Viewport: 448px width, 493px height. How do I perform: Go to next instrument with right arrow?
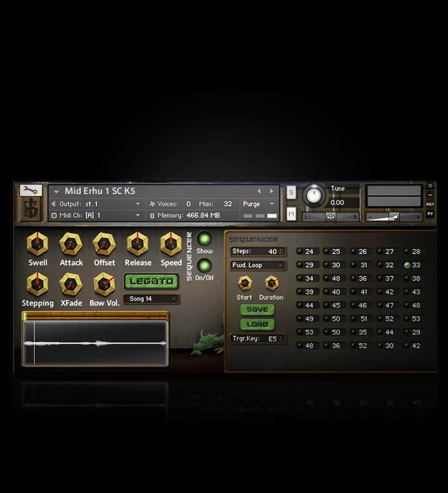pos(271,191)
